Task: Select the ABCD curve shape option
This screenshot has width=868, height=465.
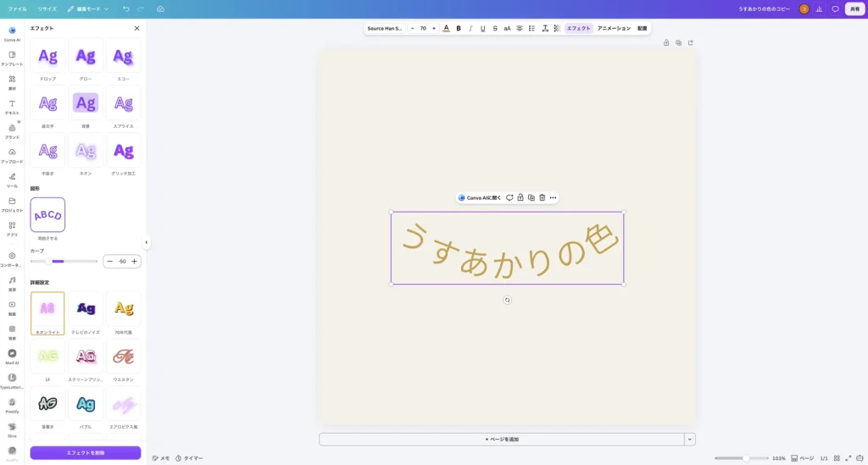Action: pyautogui.click(x=47, y=215)
